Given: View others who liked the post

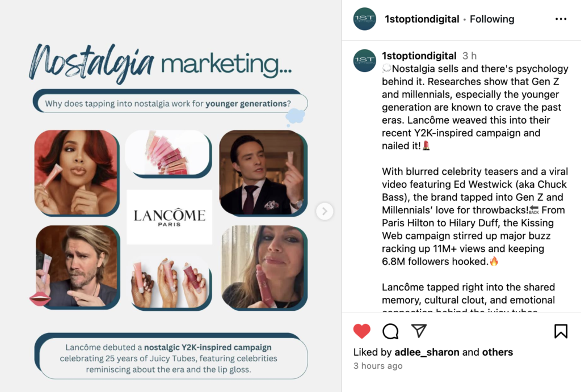Looking at the screenshot, I should coord(498,352).
